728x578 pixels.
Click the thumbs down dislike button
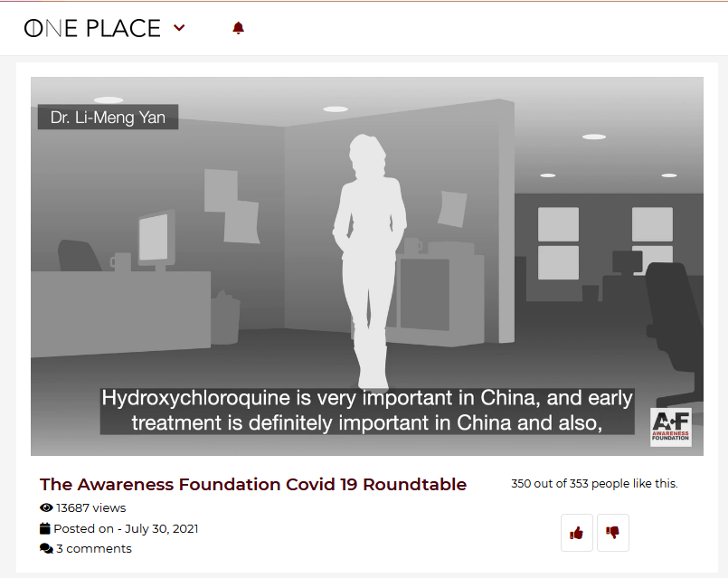coord(613,533)
